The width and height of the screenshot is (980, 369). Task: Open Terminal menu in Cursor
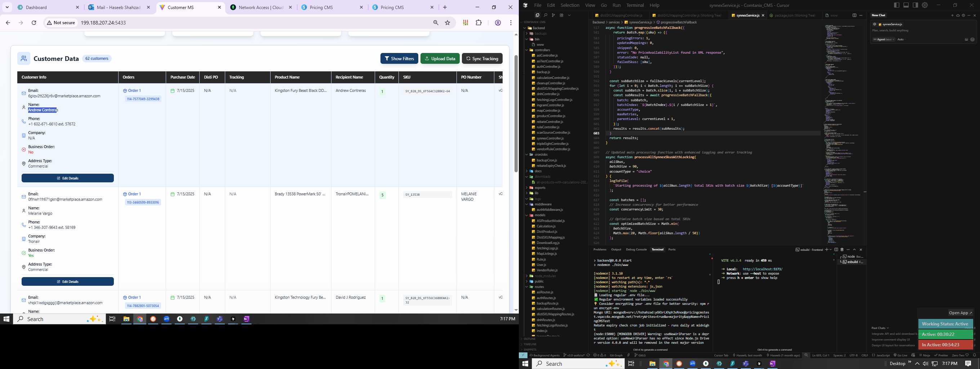(x=635, y=5)
